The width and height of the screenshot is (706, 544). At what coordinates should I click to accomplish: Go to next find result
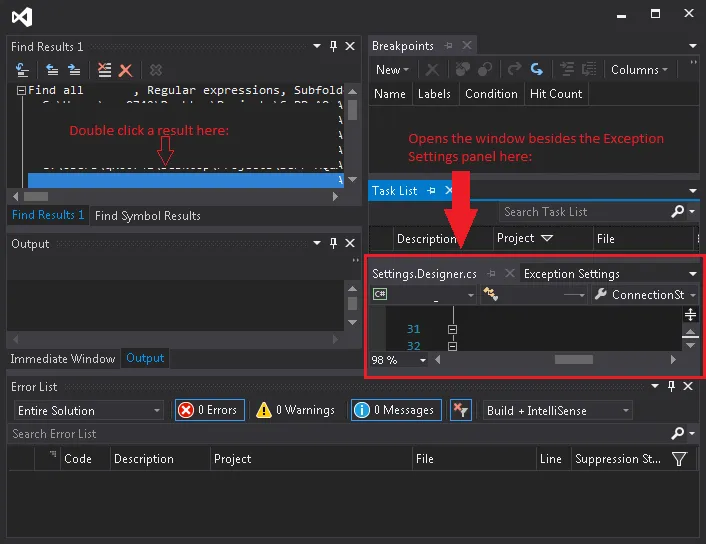point(74,70)
